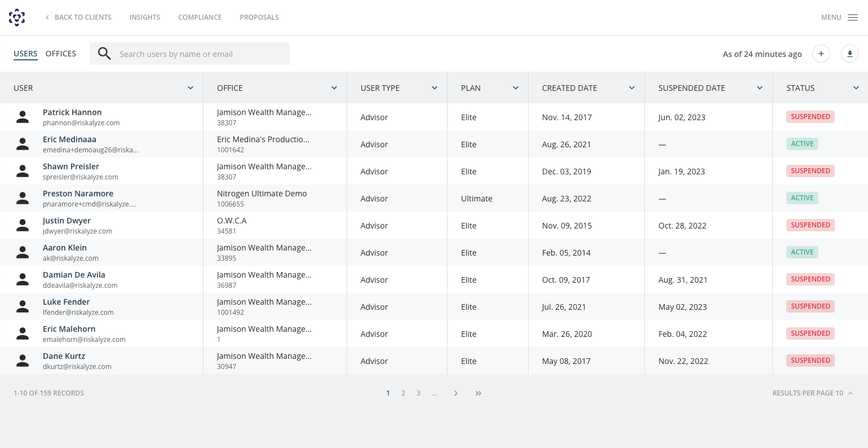Open the STATUS column dropdown
The height and width of the screenshot is (448, 868).
click(856, 88)
